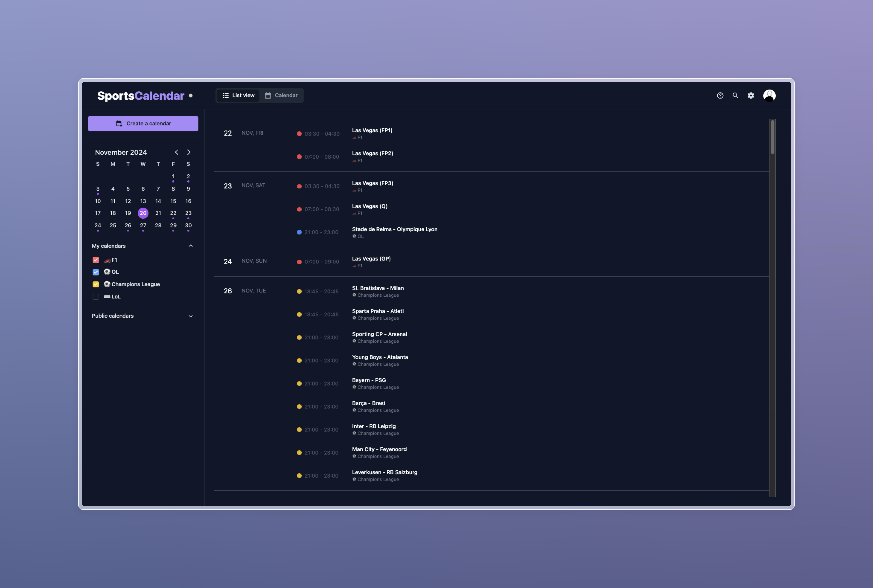Image resolution: width=873 pixels, height=588 pixels.
Task: Collapse the My calendars section
Action: (191, 246)
